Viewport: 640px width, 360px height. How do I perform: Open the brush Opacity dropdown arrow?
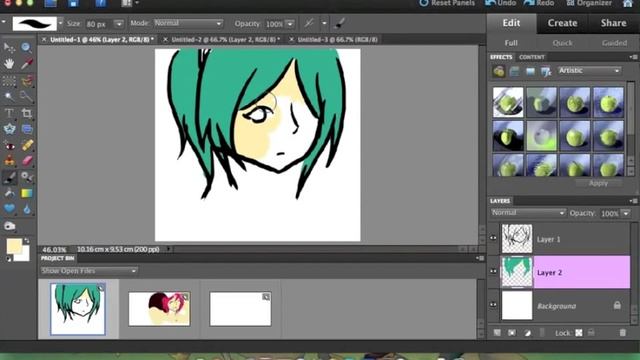290,24
